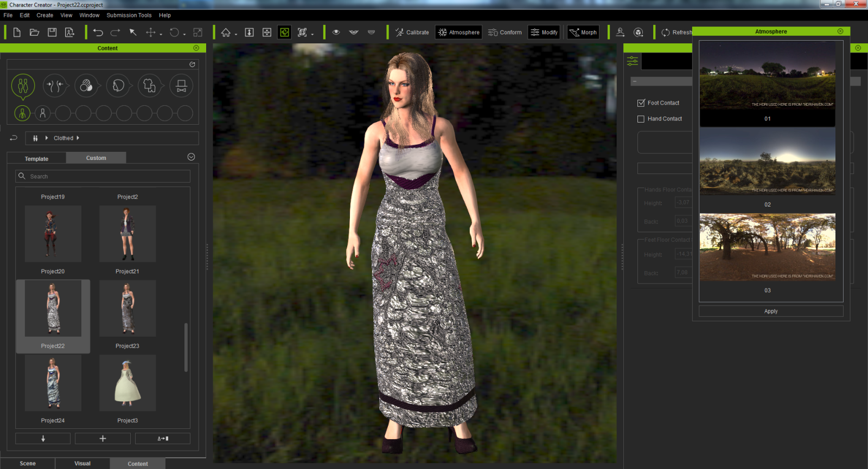Select the Scale tool
This screenshot has height=469, width=868.
click(198, 33)
